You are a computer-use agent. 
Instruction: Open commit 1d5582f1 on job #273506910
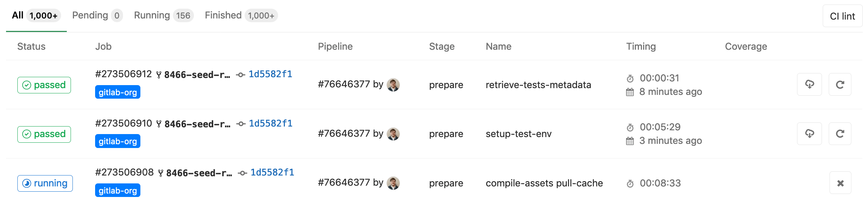(x=271, y=124)
